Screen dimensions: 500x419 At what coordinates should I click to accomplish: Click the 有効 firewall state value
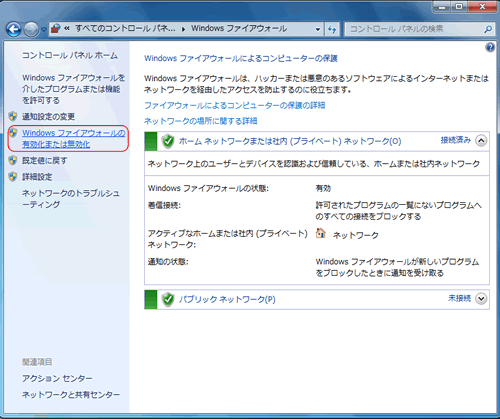coord(323,189)
